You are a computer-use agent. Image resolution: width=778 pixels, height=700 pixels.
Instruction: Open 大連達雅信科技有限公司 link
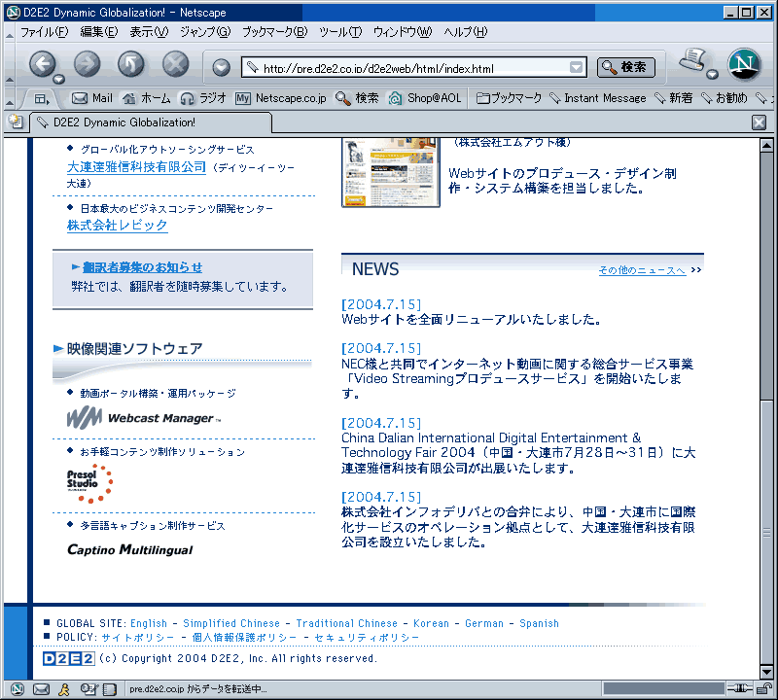[x=136, y=167]
